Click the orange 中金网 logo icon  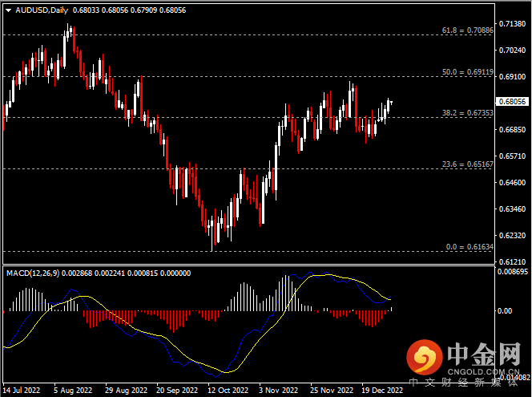(424, 354)
